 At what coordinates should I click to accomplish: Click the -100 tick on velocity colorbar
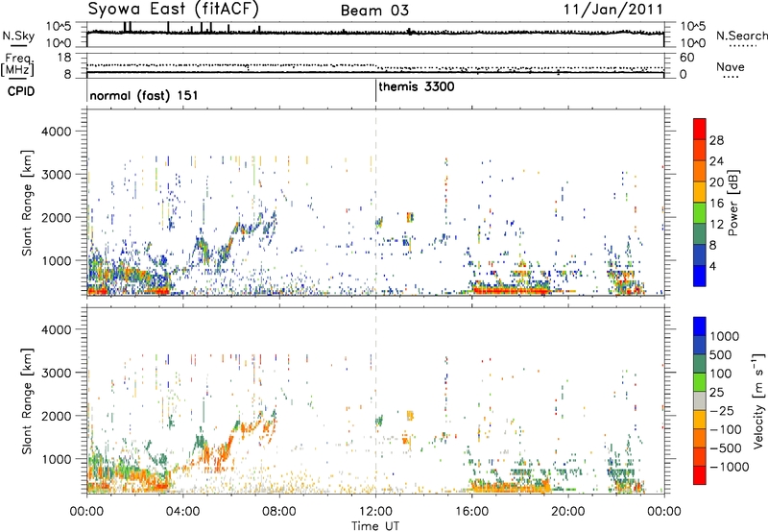coord(728,429)
